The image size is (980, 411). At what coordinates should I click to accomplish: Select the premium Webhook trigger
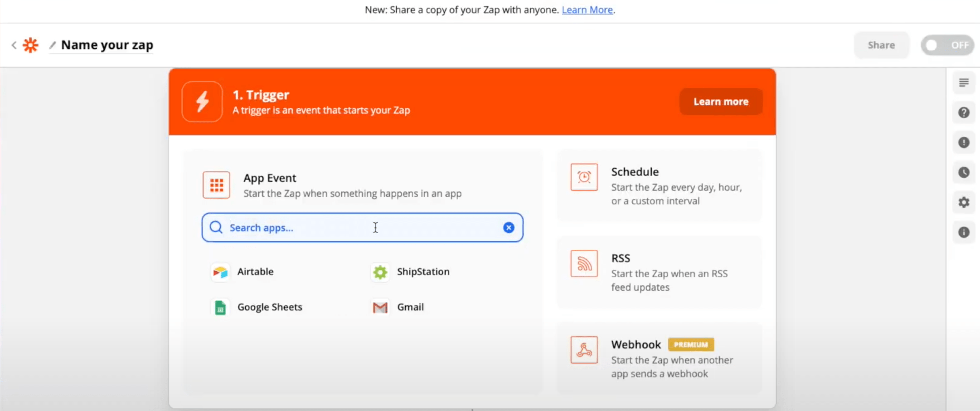[658, 358]
